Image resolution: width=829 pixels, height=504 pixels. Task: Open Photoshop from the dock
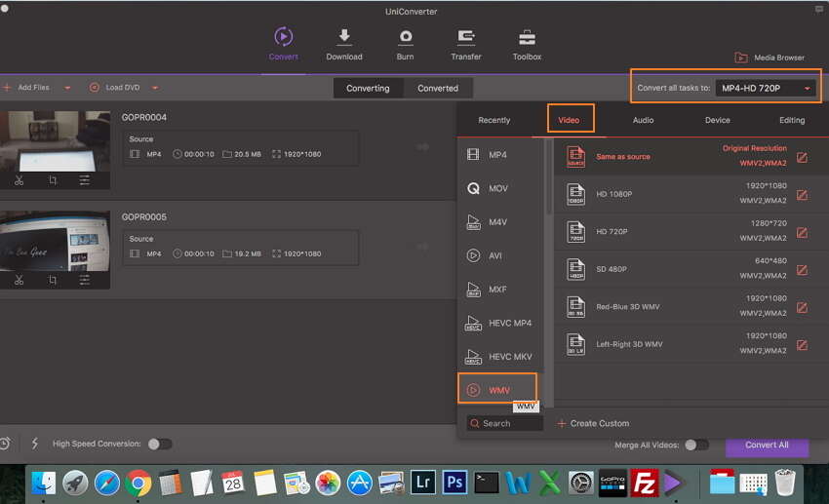pos(454,483)
